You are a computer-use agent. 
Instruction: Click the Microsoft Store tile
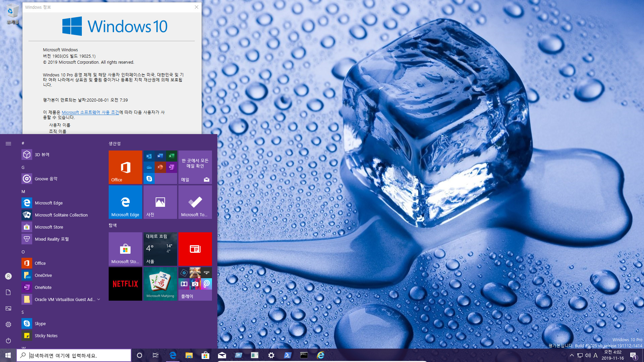125,249
